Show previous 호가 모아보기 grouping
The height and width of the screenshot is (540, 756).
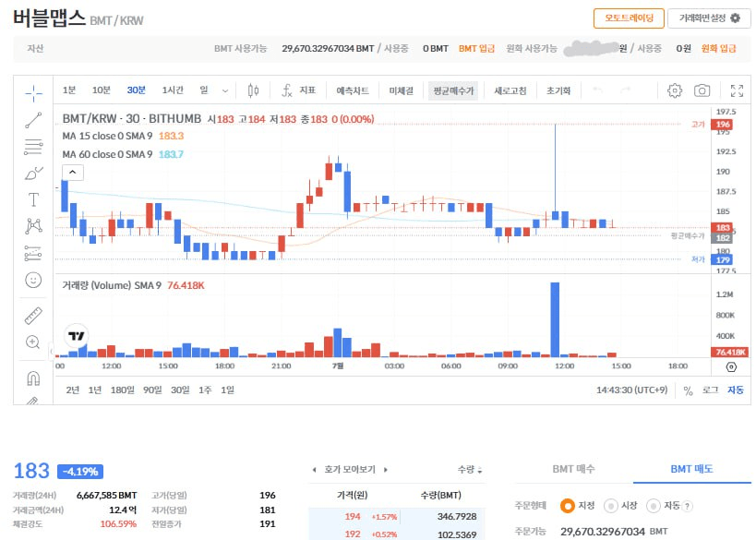[315, 469]
